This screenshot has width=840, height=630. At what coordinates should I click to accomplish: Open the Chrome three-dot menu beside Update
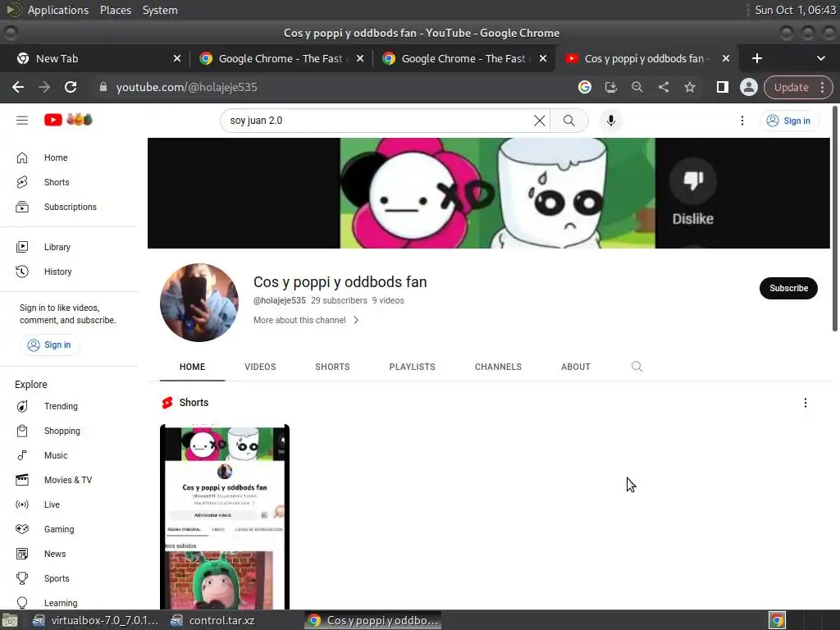822,87
